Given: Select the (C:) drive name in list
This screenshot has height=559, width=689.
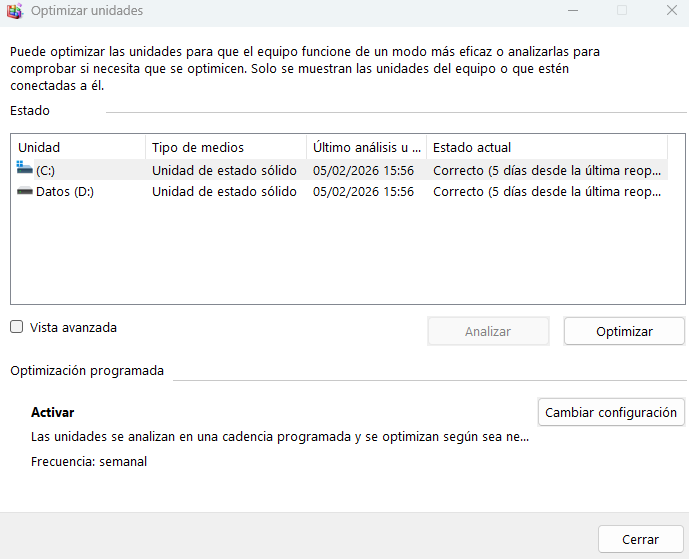Looking at the screenshot, I should point(46,170).
